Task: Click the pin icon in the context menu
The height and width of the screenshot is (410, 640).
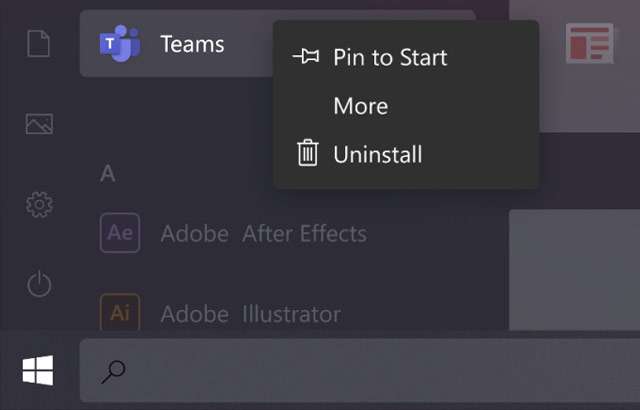Action: coord(306,57)
